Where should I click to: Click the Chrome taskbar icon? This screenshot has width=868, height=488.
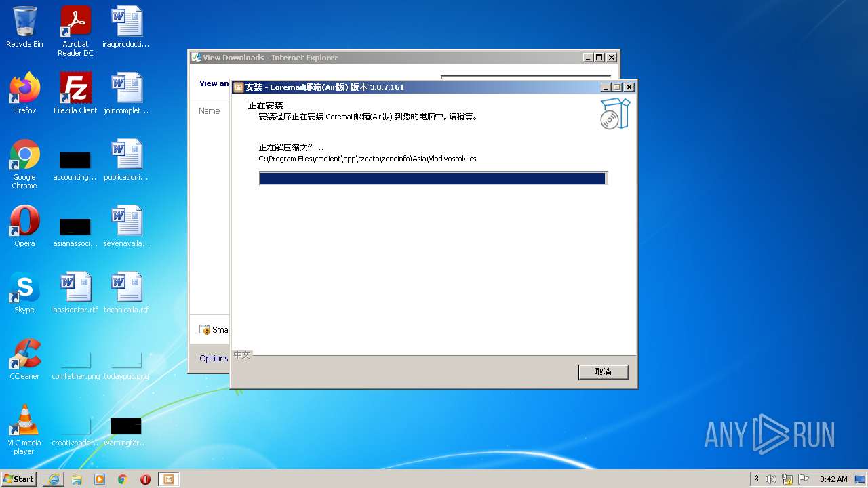123,479
